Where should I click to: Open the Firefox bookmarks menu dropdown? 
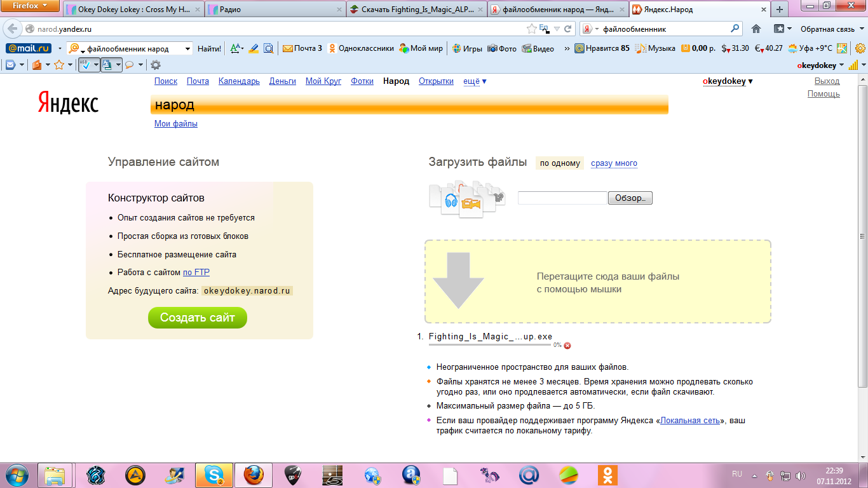[782, 29]
